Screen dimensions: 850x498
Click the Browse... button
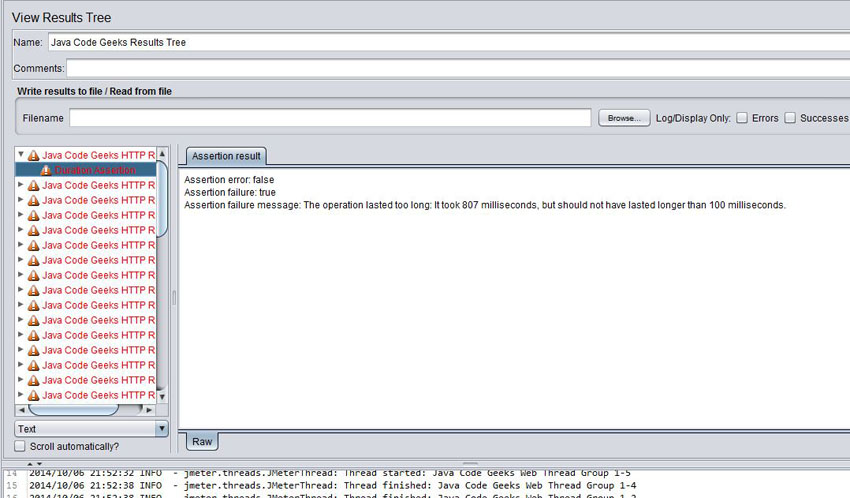click(x=624, y=118)
